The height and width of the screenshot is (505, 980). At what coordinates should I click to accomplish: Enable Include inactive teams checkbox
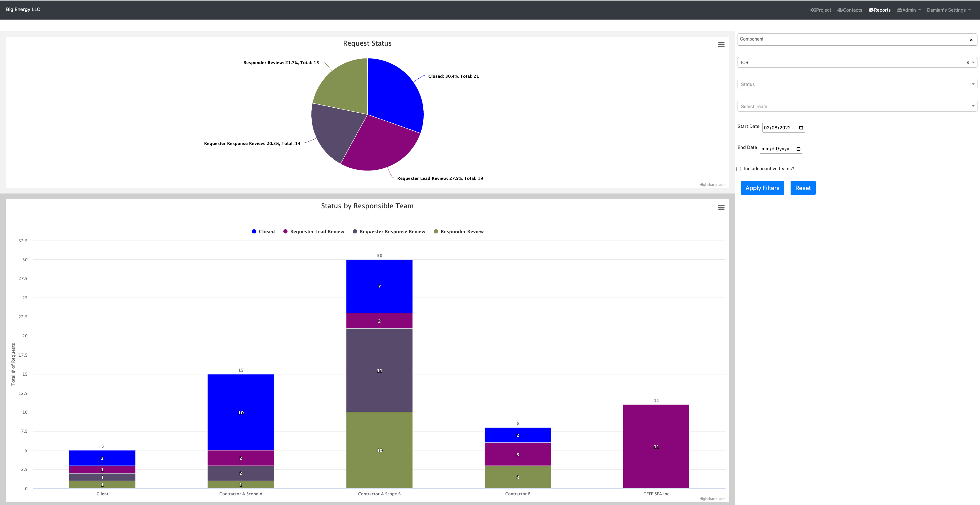(x=739, y=169)
